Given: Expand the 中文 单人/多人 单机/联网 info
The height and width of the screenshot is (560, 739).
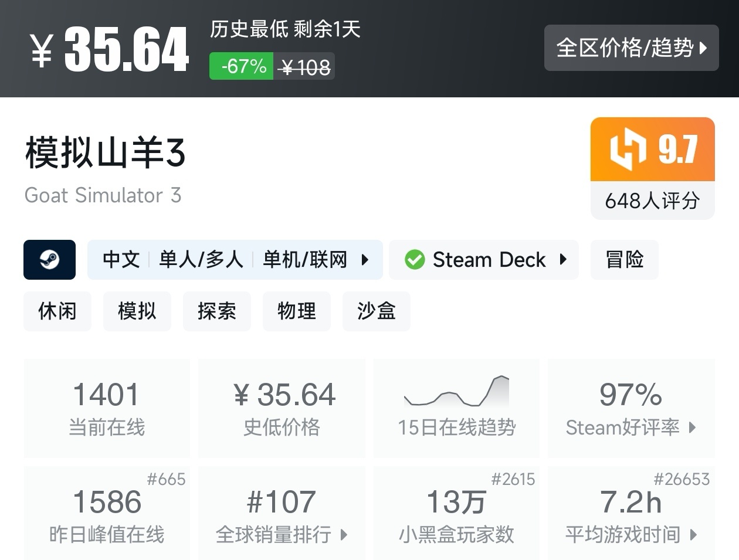Looking at the screenshot, I should point(235,259).
